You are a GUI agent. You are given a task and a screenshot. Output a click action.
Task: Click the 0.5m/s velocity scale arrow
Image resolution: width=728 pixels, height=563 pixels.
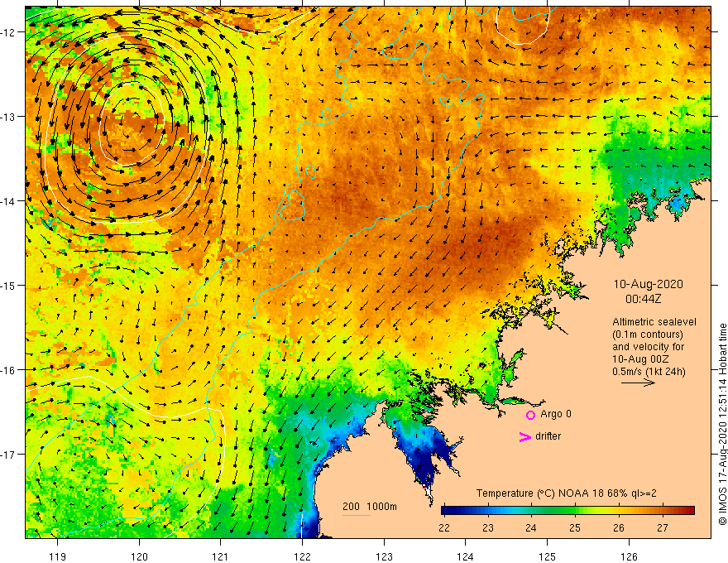click(x=638, y=383)
